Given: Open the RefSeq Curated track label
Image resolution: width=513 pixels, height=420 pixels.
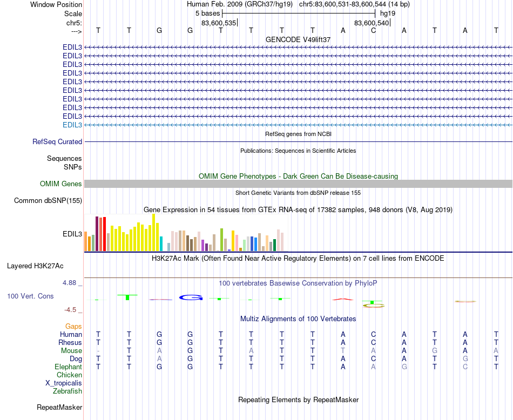Looking at the screenshot, I should point(57,141).
